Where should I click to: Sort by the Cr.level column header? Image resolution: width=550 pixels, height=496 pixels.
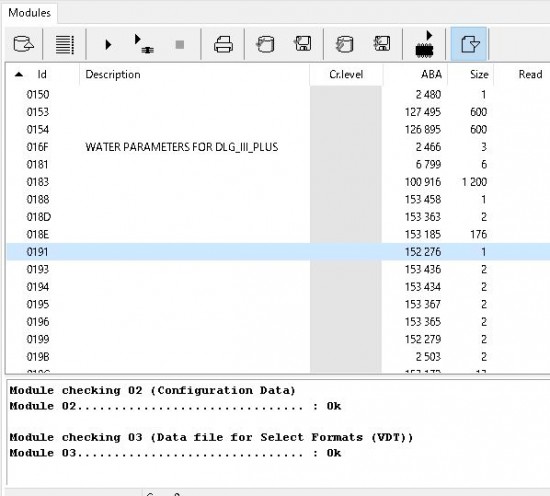(346, 74)
